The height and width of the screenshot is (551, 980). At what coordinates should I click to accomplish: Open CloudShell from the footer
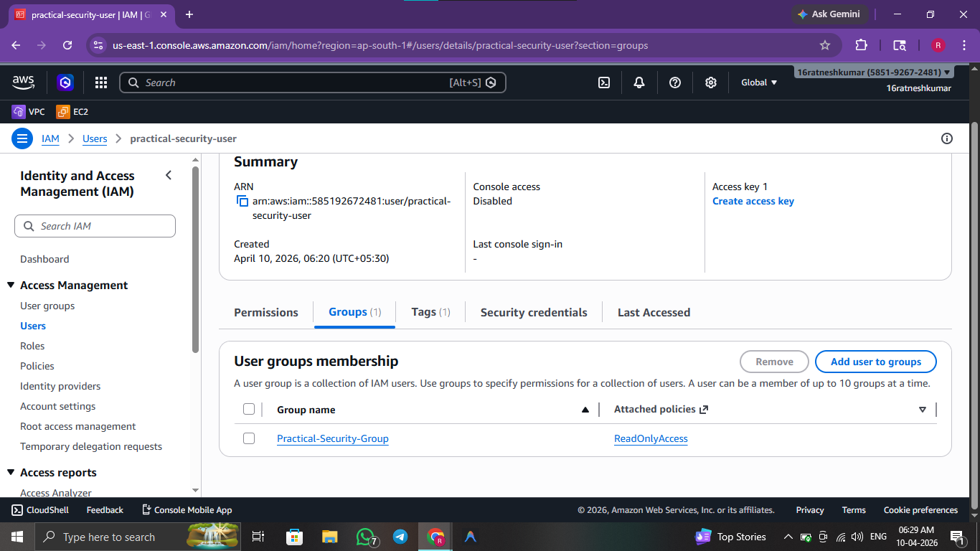(40, 510)
